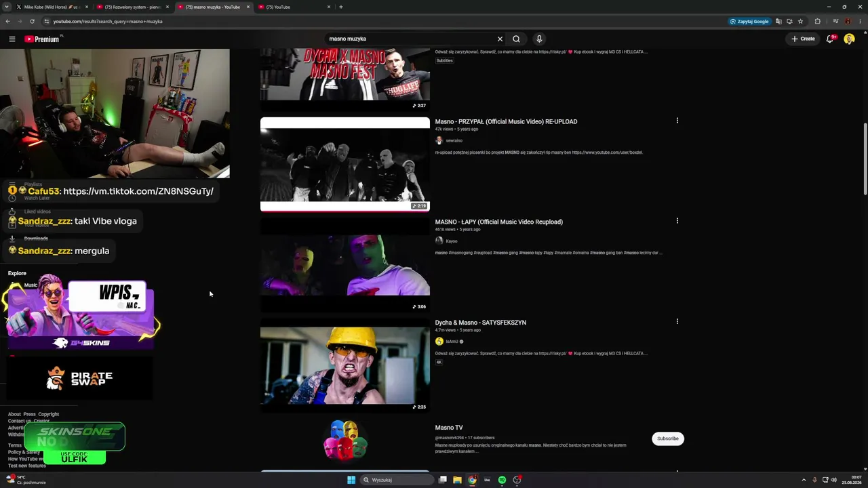The height and width of the screenshot is (488, 868).
Task: Run search with the magnifier button
Action: click(x=516, y=39)
